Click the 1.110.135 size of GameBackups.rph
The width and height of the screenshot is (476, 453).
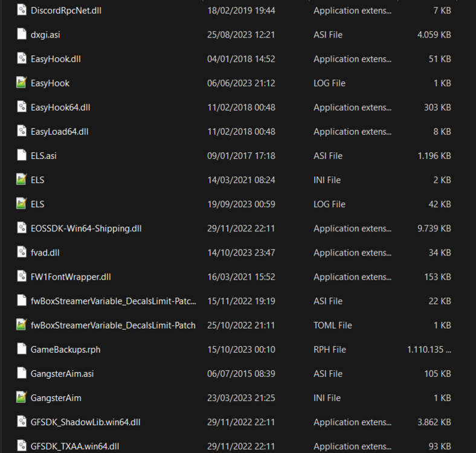(x=429, y=350)
